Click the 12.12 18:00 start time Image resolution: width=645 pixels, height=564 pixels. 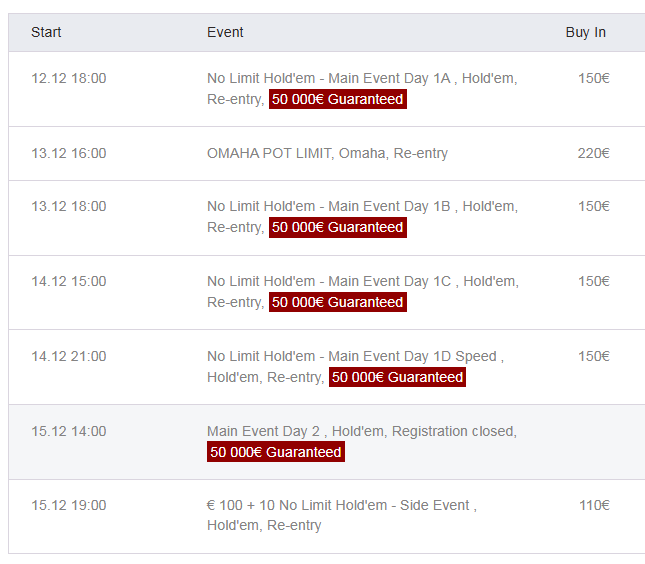pyautogui.click(x=68, y=78)
